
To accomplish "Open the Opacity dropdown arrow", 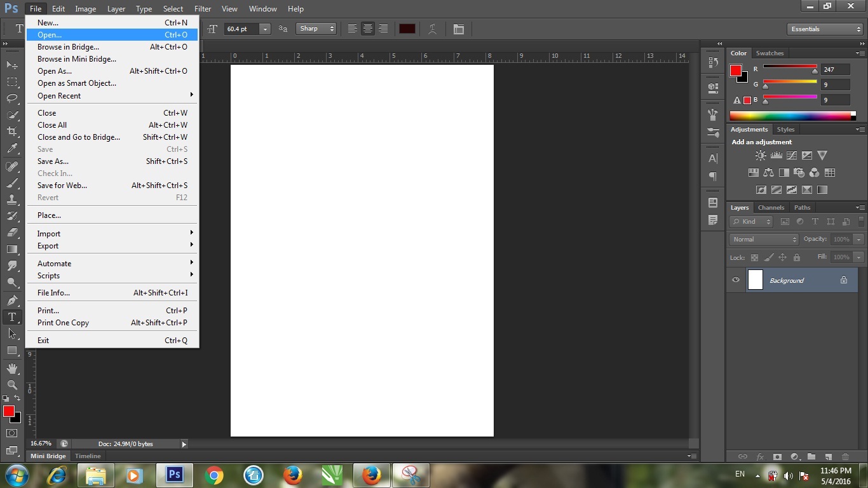I will point(858,240).
